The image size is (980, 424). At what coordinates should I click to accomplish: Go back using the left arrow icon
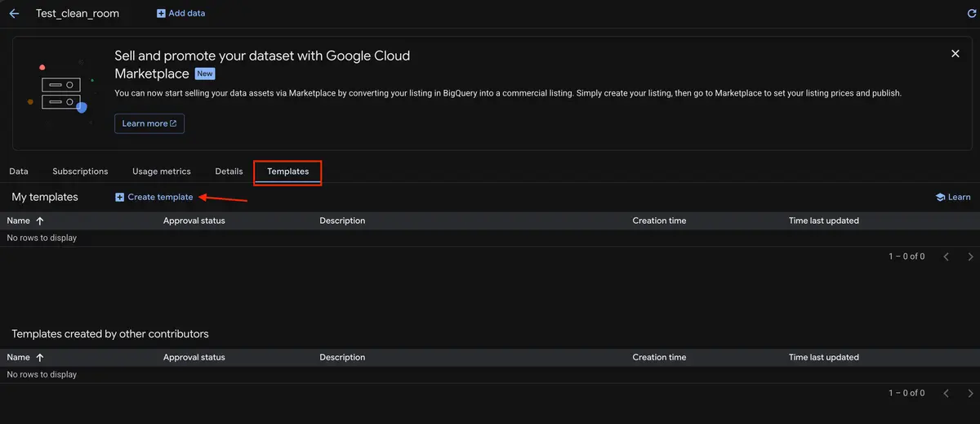[14, 14]
